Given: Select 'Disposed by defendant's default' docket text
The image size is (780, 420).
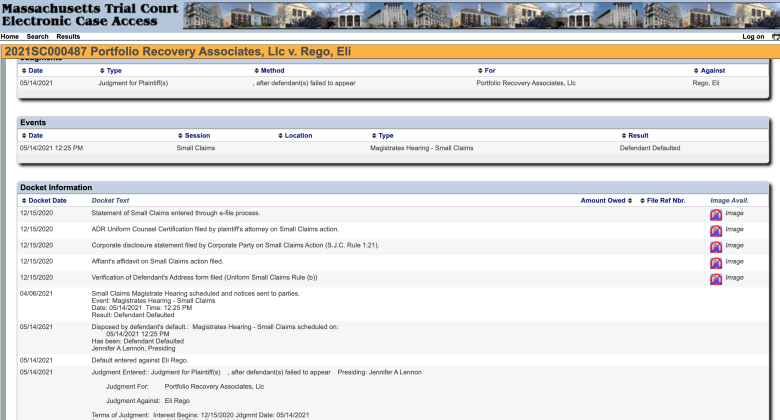Looking at the screenshot, I should tap(215, 327).
